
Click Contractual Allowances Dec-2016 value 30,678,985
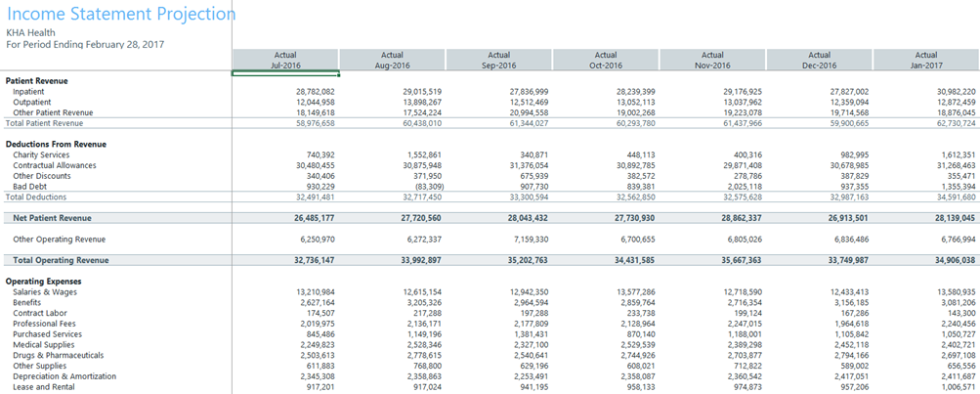point(850,165)
